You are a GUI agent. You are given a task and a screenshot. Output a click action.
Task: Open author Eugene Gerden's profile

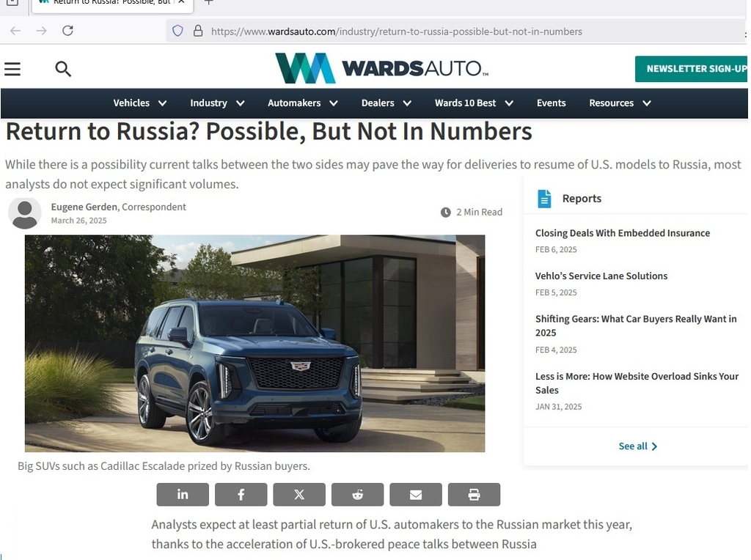click(x=84, y=207)
